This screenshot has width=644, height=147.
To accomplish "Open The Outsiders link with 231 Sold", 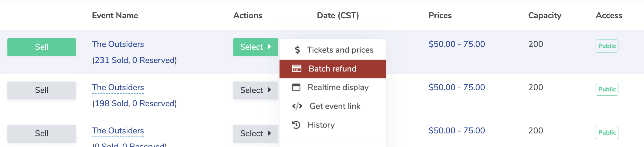I will click(x=118, y=44).
